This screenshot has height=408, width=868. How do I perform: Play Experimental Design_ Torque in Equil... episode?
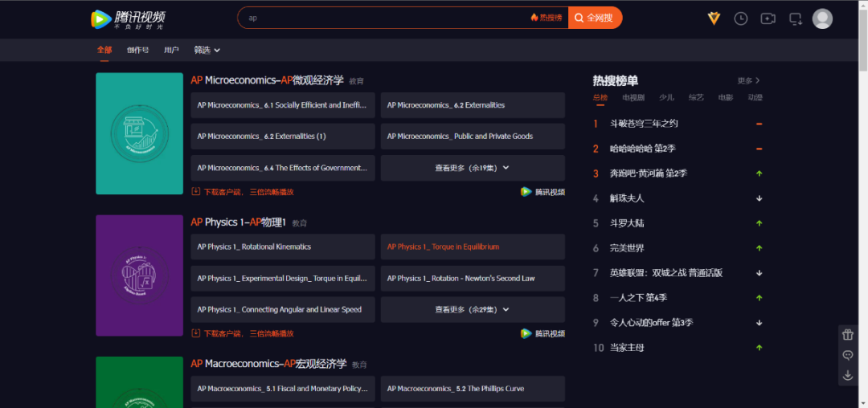pos(283,278)
